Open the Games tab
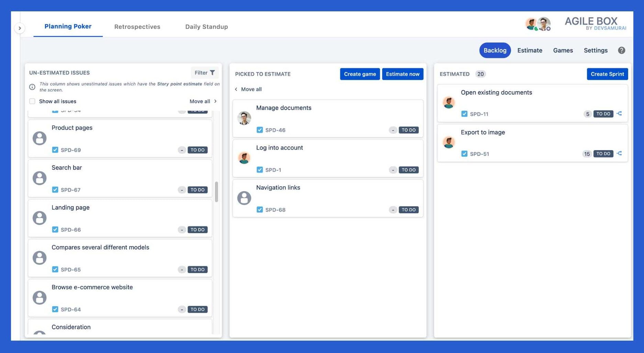Screen dimensions: 644x353 point(563,50)
